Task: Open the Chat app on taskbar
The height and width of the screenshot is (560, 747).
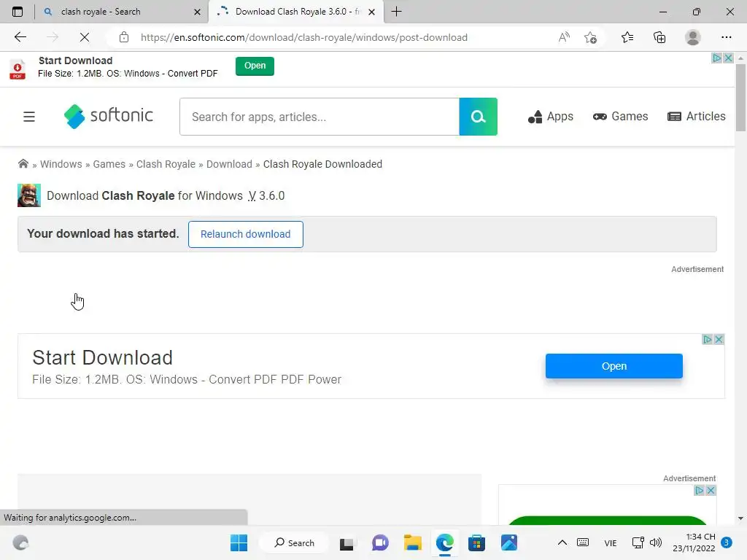Action: click(380, 542)
